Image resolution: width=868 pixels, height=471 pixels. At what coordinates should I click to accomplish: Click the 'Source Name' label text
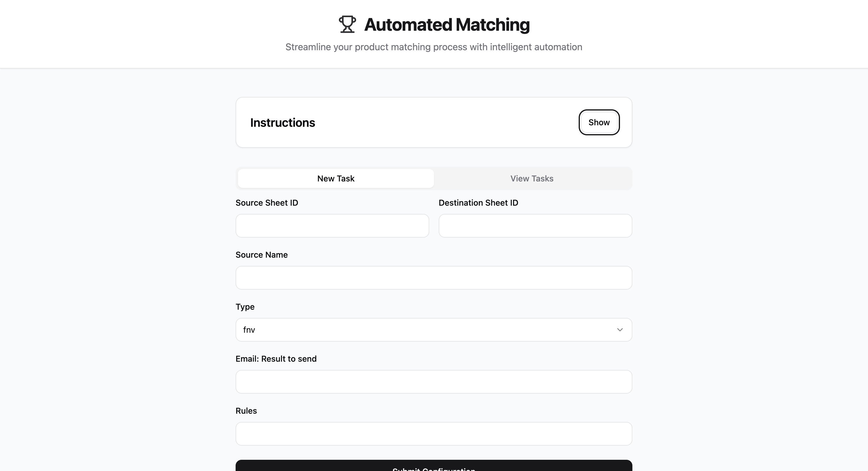click(x=262, y=254)
